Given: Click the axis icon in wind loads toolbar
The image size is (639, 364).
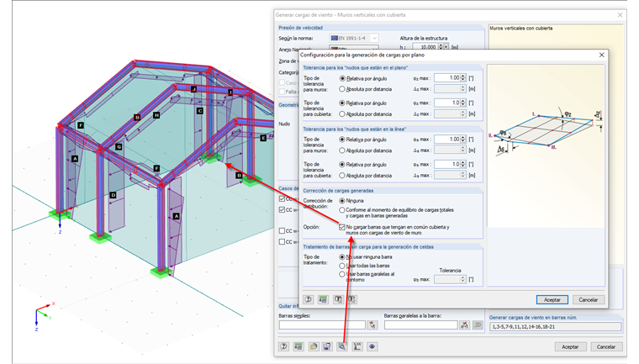Looking at the screenshot, I should click(x=357, y=346).
